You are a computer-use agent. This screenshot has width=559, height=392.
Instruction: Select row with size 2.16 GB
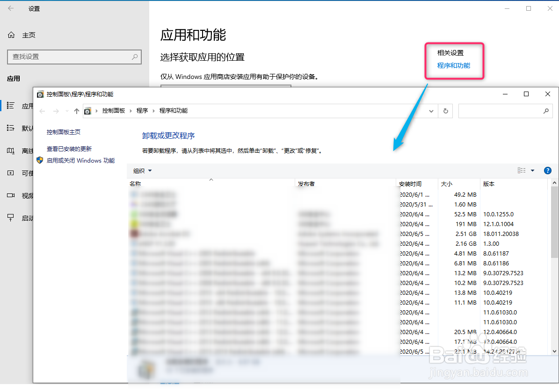tap(337, 244)
